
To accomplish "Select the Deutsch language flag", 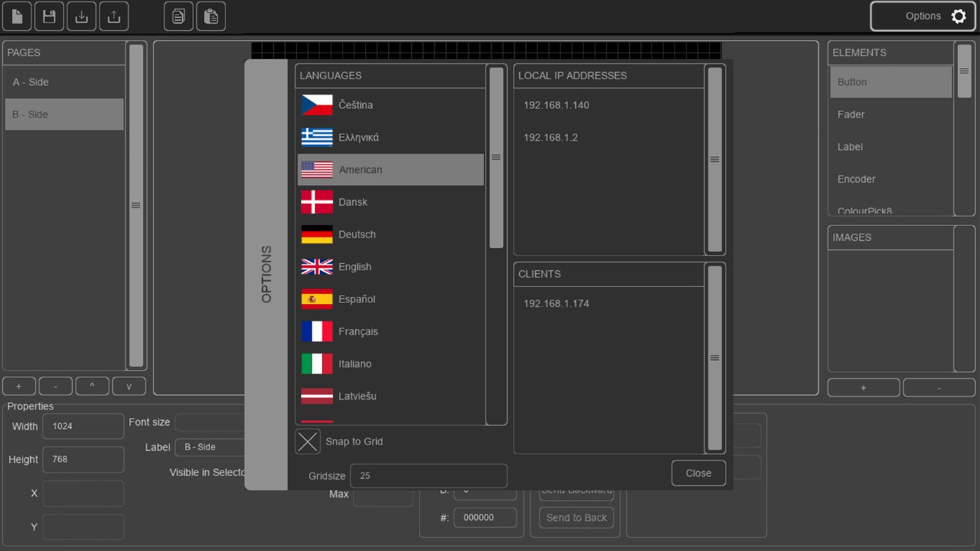I will [317, 234].
